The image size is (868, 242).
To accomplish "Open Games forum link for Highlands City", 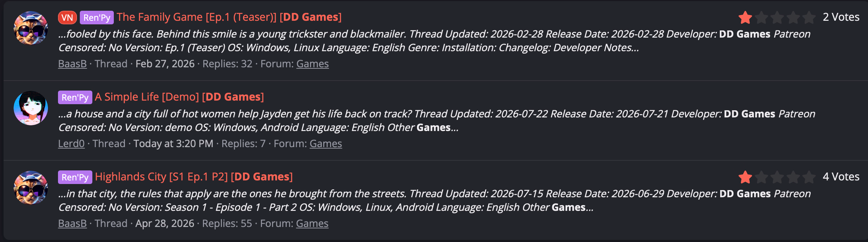I will pyautogui.click(x=312, y=223).
